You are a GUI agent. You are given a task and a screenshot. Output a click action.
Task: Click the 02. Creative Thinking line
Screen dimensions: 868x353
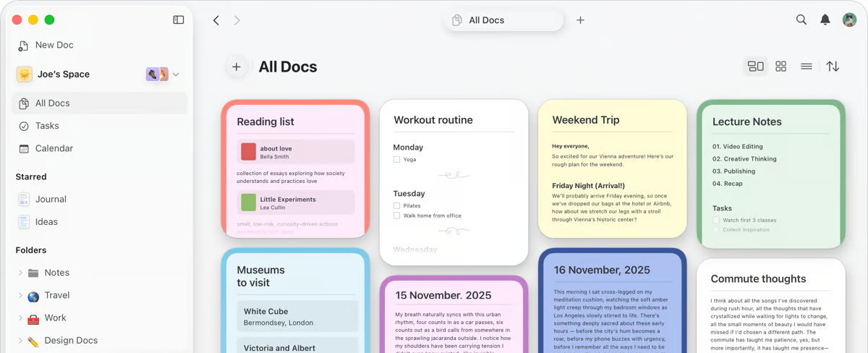744,159
